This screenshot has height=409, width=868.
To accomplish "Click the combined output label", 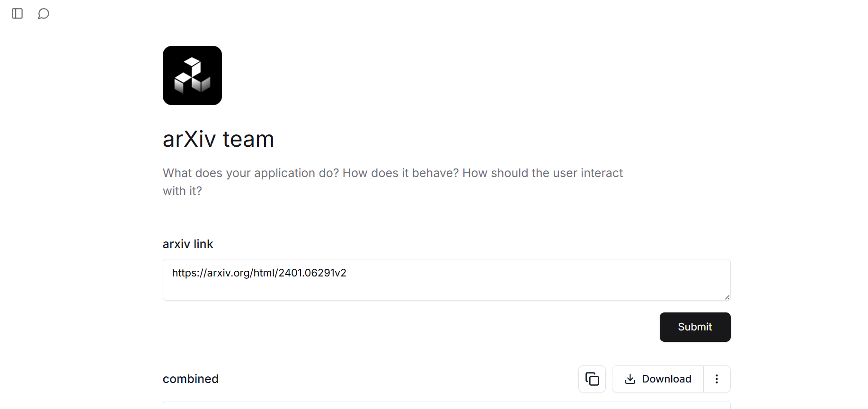I will 191,379.
